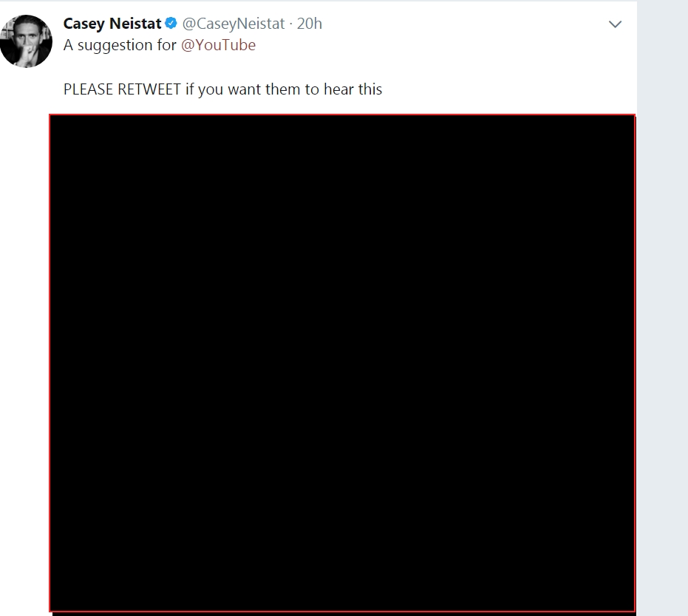Viewport: 688px width, 616px height.
Task: Click the "PLEASE RETWEET" tweet text line
Action: (222, 89)
